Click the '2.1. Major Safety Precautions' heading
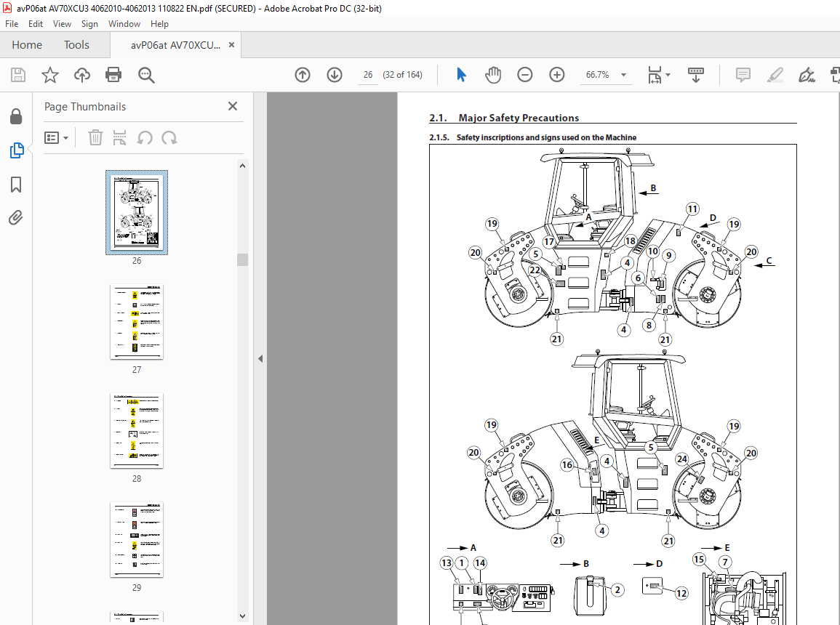840x625 pixels. (x=504, y=118)
